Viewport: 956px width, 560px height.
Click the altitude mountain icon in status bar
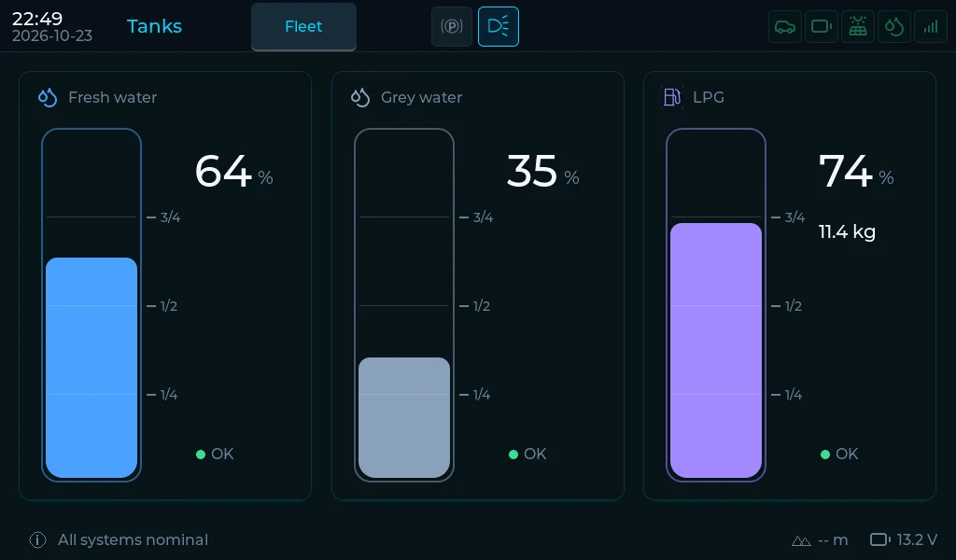(801, 540)
